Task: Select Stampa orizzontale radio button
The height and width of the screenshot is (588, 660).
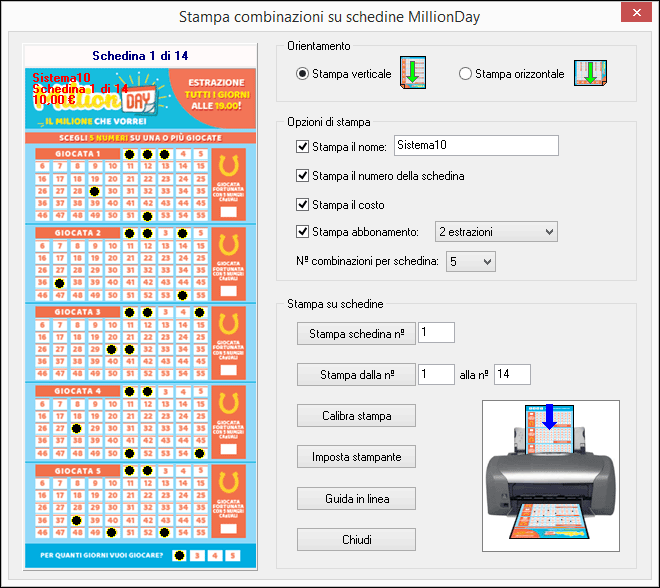Action: point(465,74)
